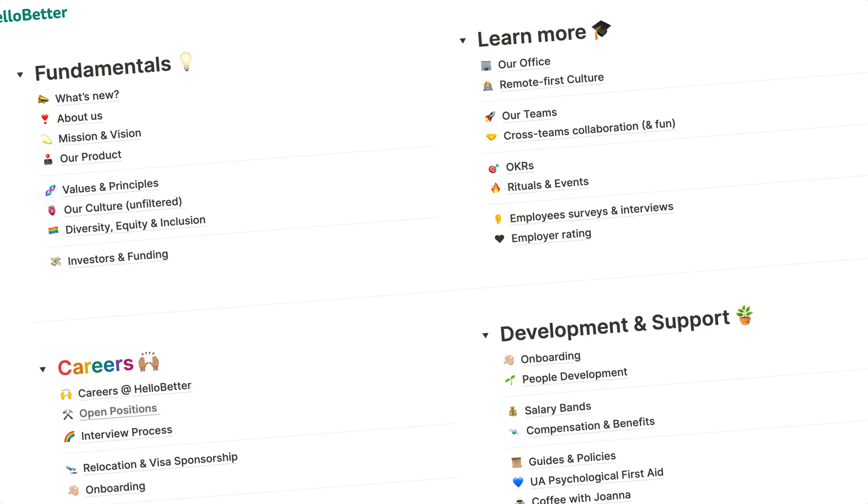Open the Mission & Vision page
868x504 pixels.
[100, 136]
